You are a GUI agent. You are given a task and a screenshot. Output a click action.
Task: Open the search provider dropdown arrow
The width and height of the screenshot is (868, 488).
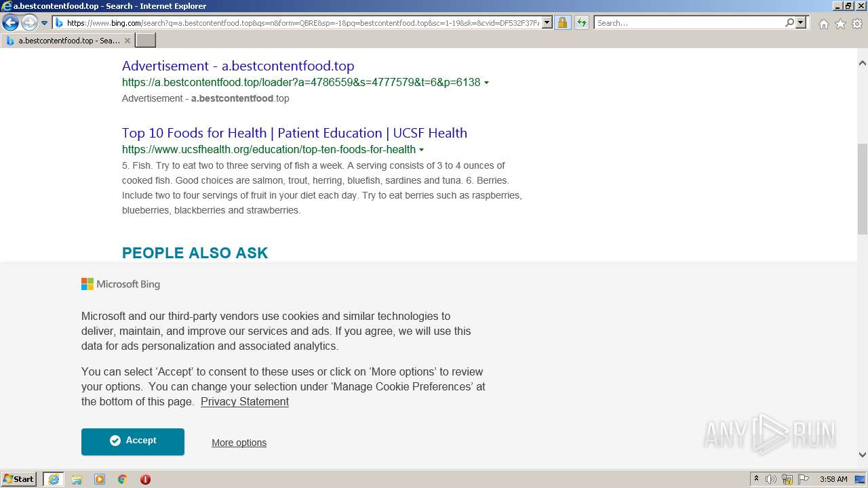[x=801, y=23]
